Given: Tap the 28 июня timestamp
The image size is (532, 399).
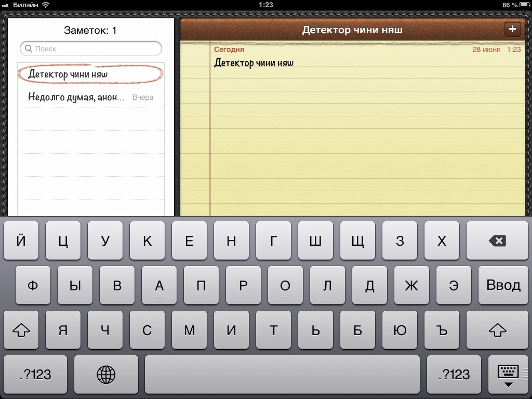Looking at the screenshot, I should coord(486,49).
